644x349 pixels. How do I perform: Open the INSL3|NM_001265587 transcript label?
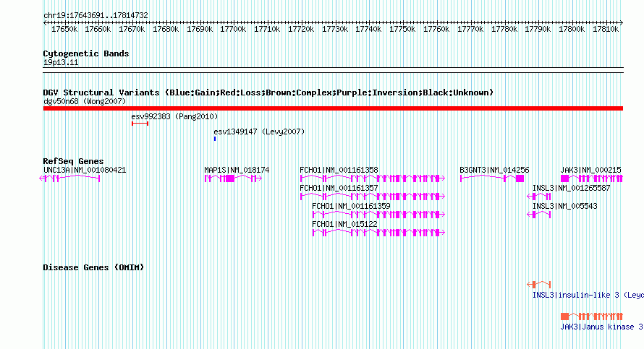point(572,188)
